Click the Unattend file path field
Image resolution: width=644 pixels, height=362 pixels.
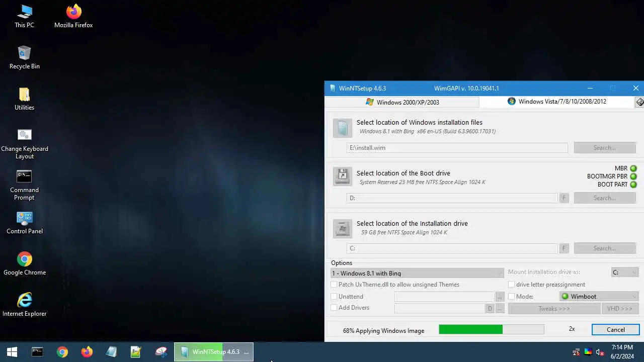pos(445,297)
